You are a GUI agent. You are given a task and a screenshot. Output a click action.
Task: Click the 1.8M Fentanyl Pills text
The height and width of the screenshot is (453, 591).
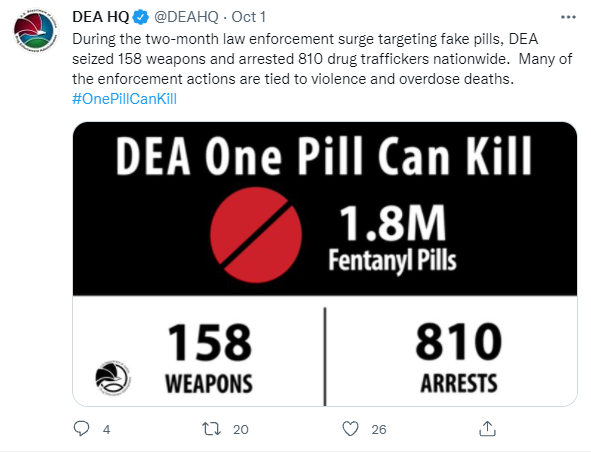[392, 239]
